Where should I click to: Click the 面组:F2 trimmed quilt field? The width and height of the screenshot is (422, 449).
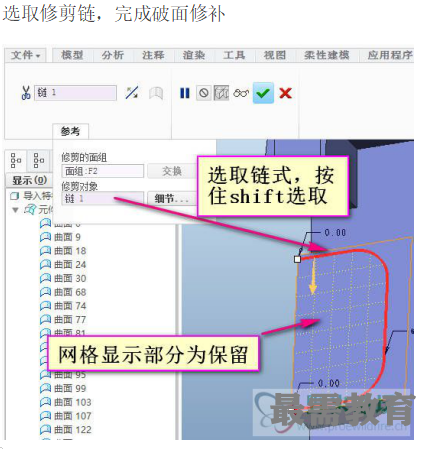tap(103, 171)
